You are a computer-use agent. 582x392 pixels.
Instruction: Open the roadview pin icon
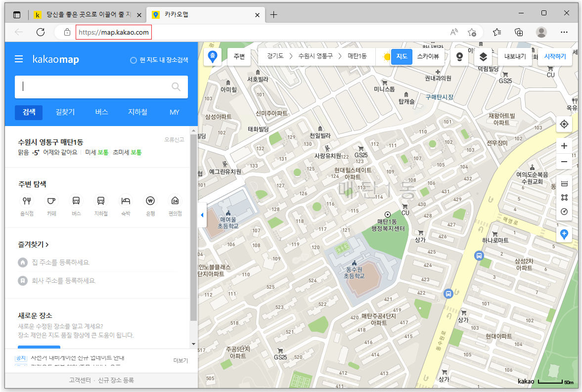point(459,57)
